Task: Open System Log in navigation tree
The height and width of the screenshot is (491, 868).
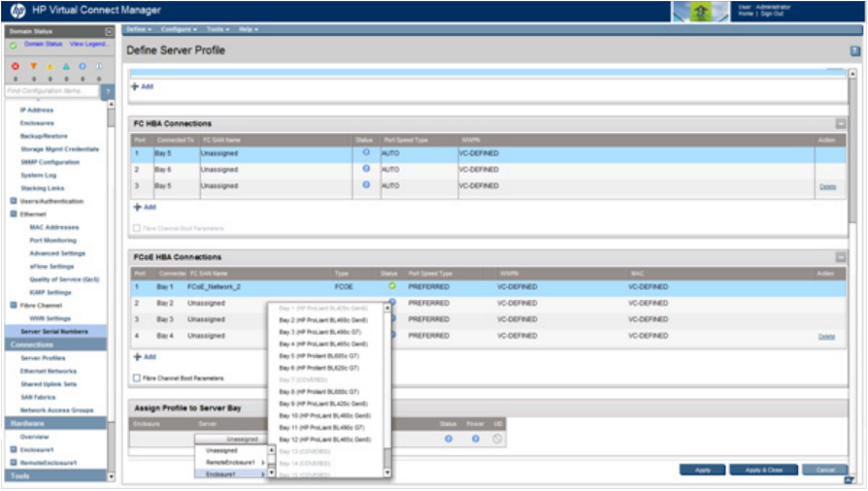Action: (x=39, y=175)
